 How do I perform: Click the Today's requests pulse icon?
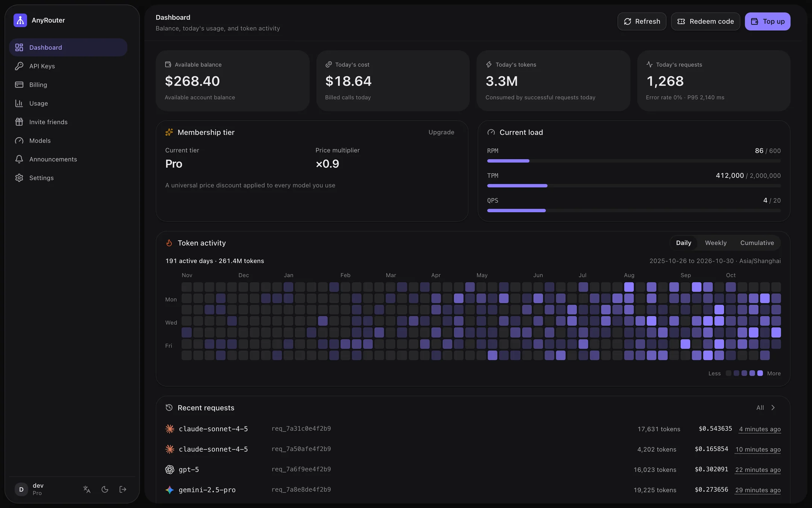click(x=649, y=65)
